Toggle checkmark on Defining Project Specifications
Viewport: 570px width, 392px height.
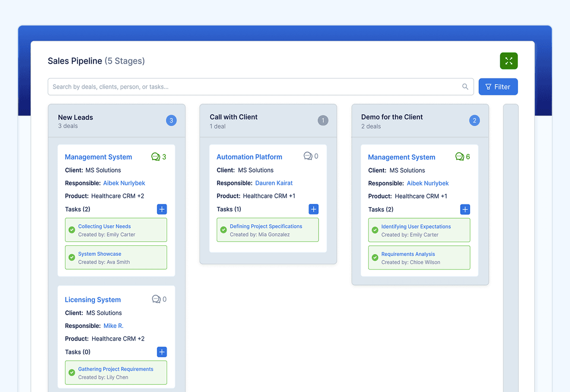223,230
